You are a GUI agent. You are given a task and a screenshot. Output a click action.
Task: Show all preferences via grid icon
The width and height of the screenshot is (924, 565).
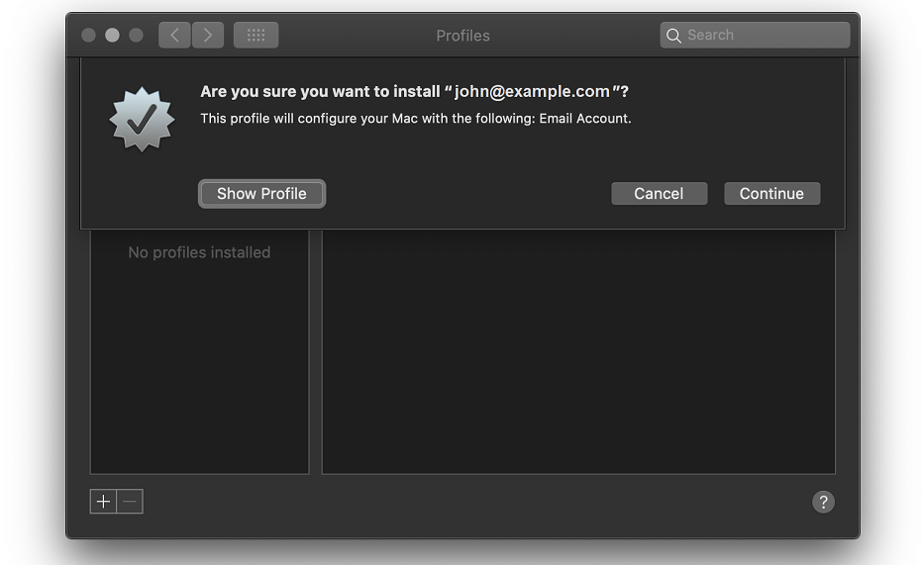256,36
